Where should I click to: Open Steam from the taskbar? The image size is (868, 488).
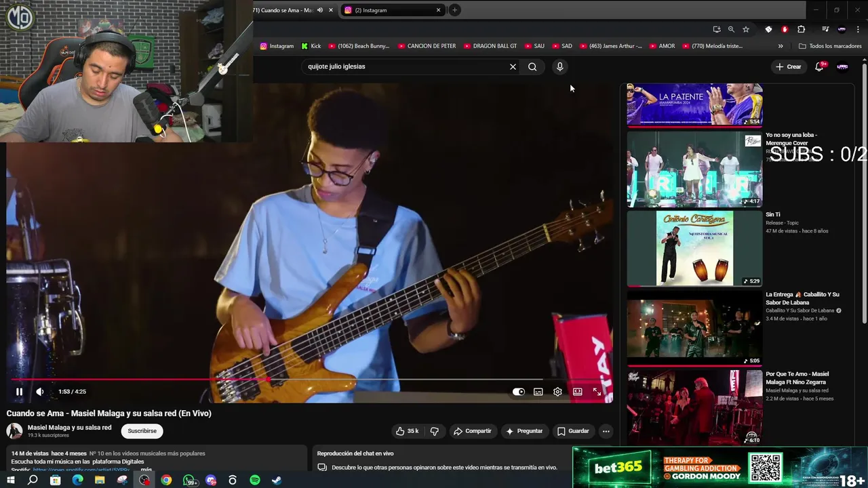[277, 480]
